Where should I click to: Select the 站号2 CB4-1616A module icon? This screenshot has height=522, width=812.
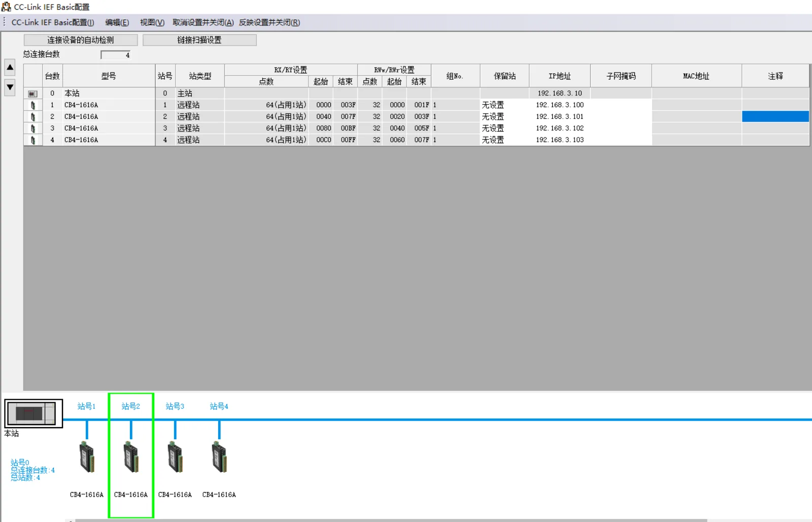pyautogui.click(x=131, y=457)
